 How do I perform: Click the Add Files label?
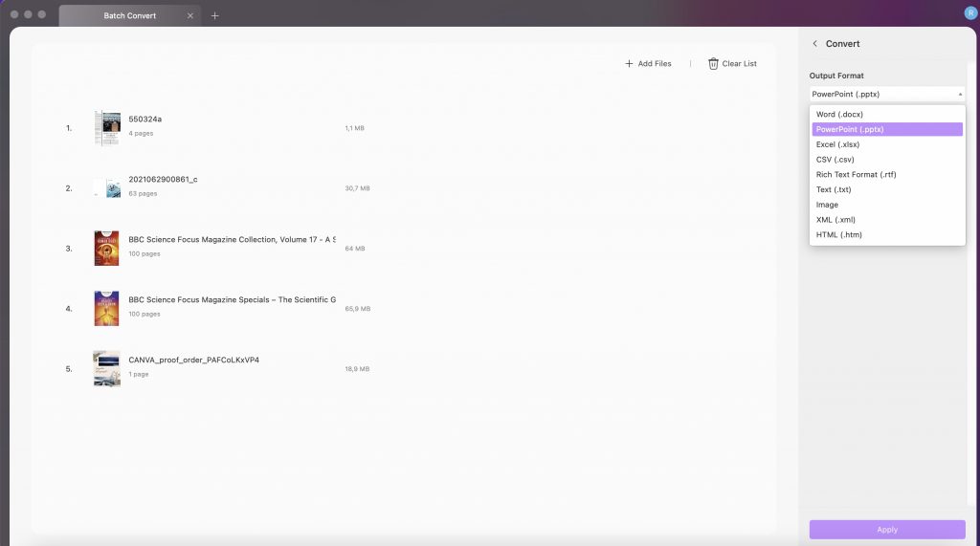[x=655, y=64]
